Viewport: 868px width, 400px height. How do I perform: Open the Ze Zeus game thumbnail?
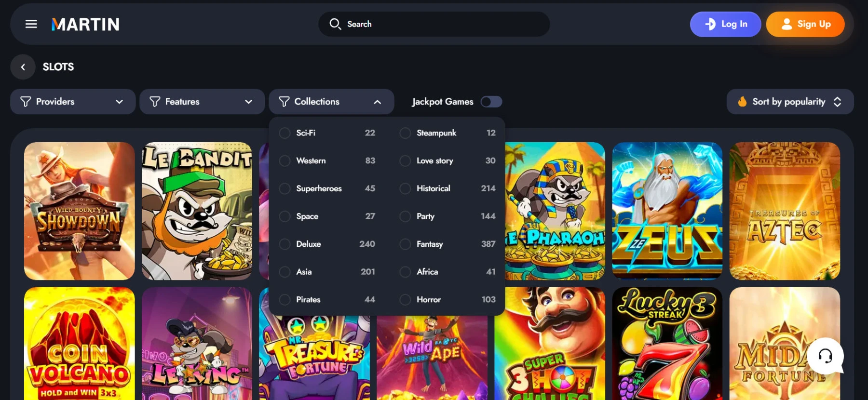pyautogui.click(x=667, y=211)
